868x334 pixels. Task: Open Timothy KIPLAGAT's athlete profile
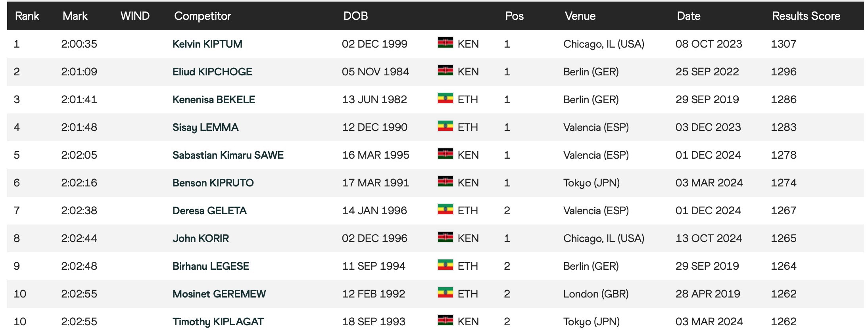(218, 322)
